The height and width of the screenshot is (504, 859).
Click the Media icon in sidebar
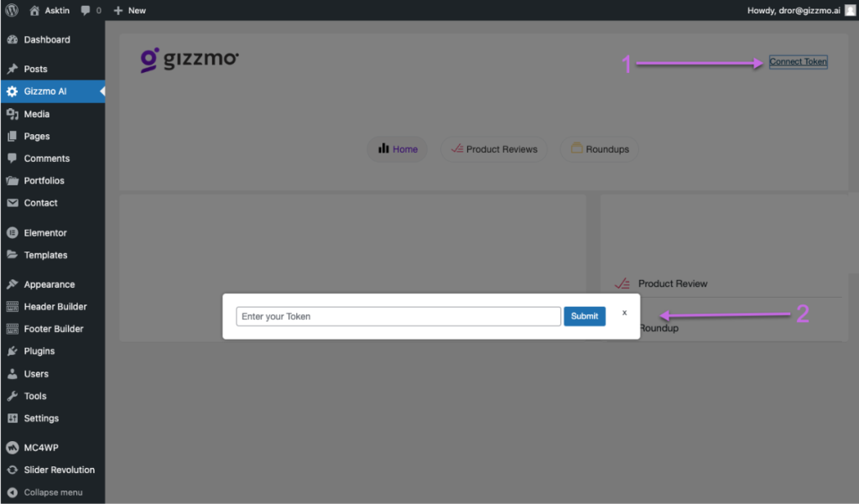[12, 114]
